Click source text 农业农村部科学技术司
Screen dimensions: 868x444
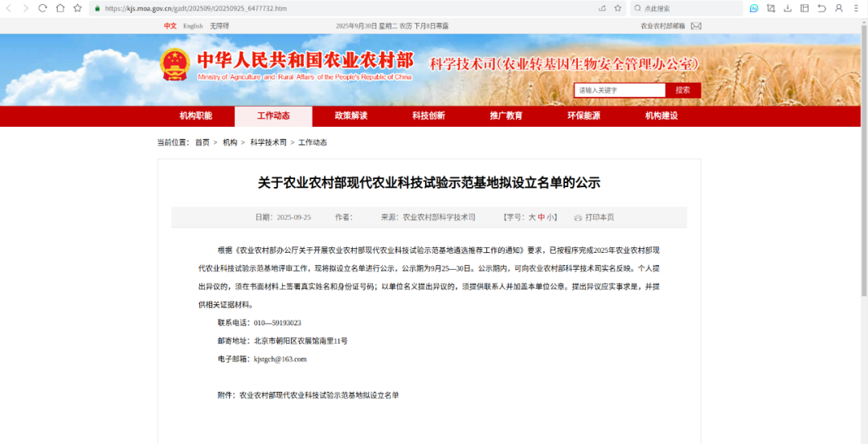pos(439,218)
